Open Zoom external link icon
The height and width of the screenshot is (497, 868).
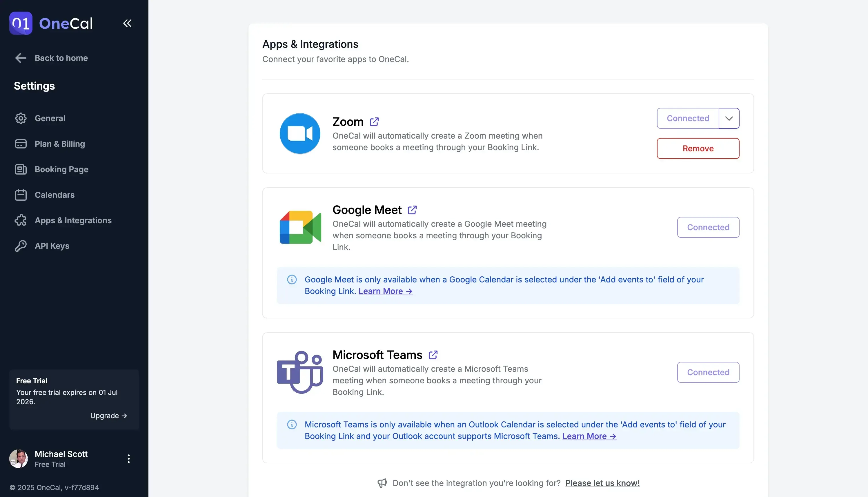point(374,122)
